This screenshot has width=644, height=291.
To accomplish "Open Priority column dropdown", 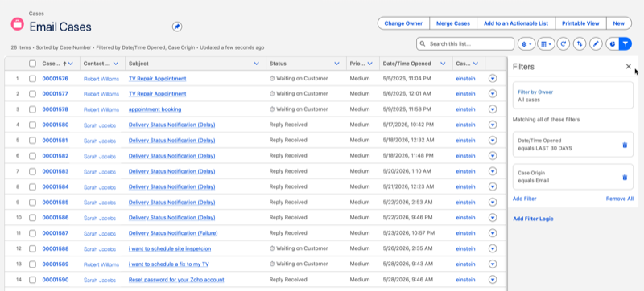I will tap(370, 64).
